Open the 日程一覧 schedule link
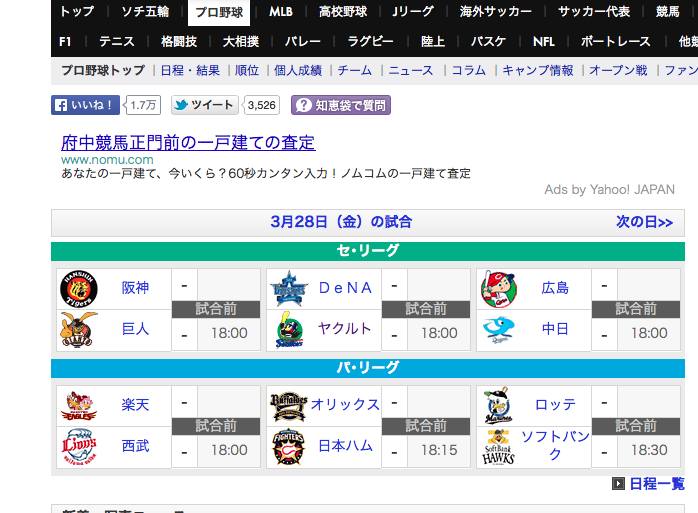The image size is (698, 513). [x=657, y=484]
